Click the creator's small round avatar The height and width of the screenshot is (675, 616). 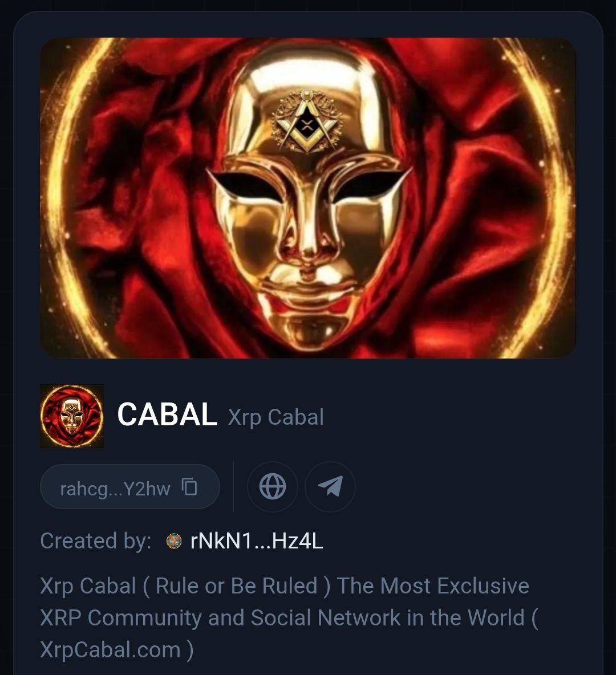[174, 541]
